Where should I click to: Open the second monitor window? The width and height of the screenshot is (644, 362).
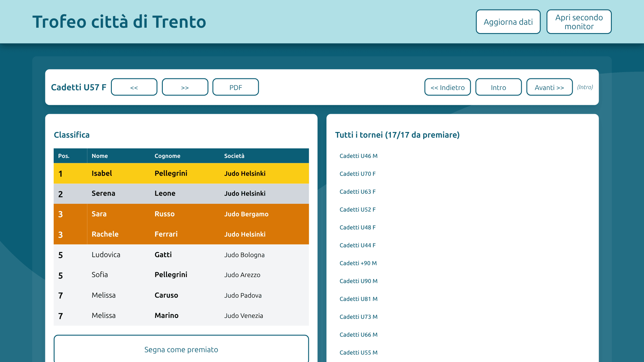point(579,22)
